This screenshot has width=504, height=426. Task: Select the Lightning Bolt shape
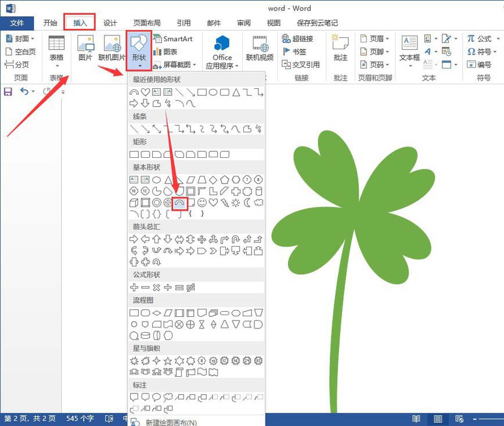pyautogui.click(x=224, y=203)
